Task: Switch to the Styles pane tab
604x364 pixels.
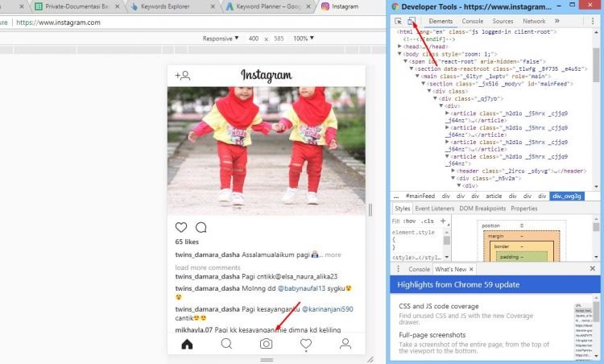Action: point(402,209)
